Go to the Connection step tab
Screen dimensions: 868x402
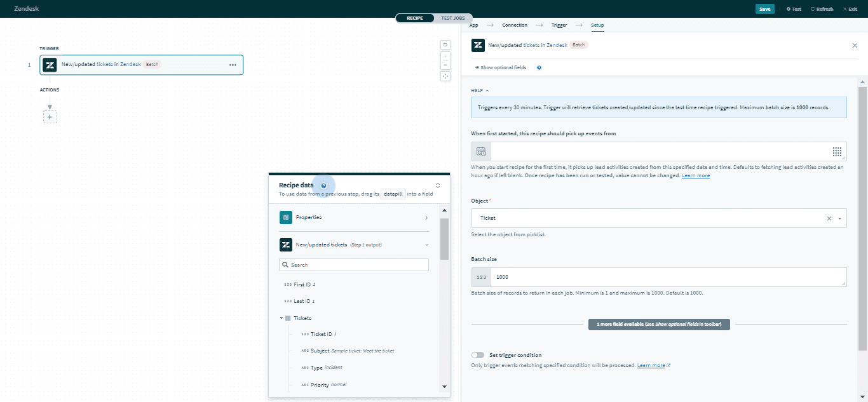pos(515,25)
